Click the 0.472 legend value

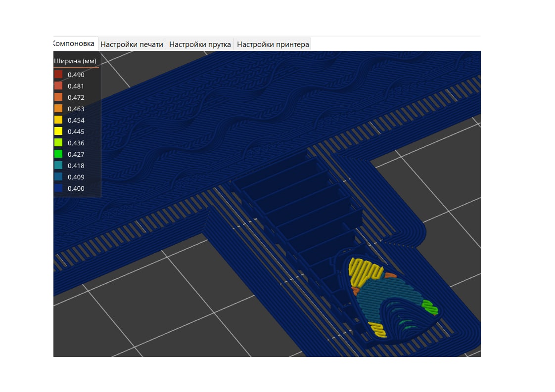point(76,97)
